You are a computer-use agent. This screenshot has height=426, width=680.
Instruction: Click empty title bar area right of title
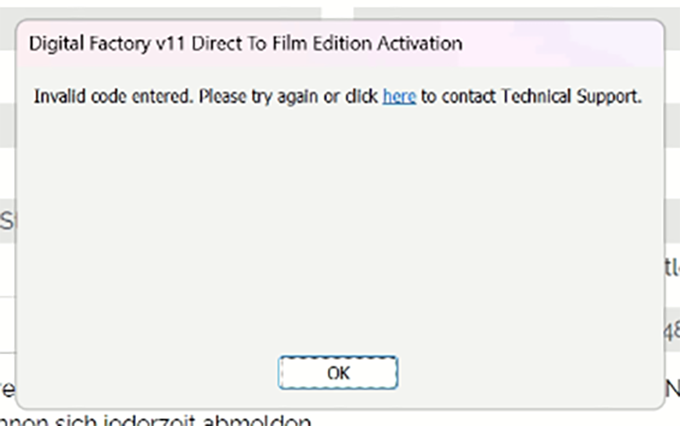tap(560, 44)
